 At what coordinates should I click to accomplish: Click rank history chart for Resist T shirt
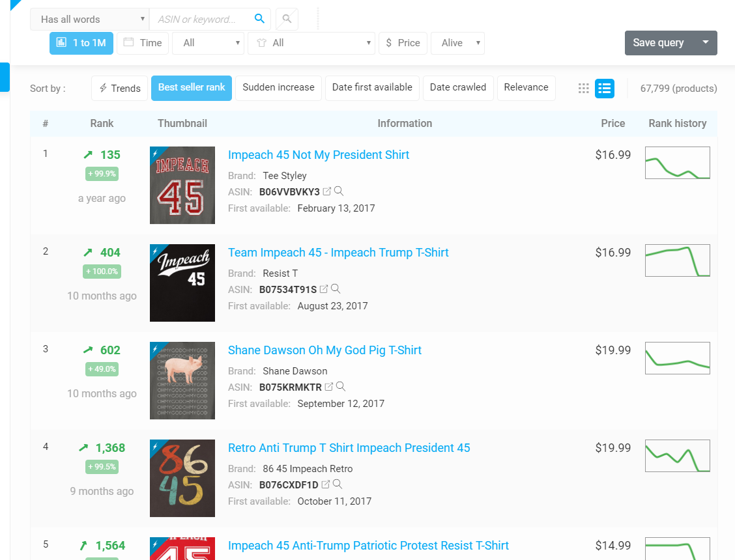point(678,260)
